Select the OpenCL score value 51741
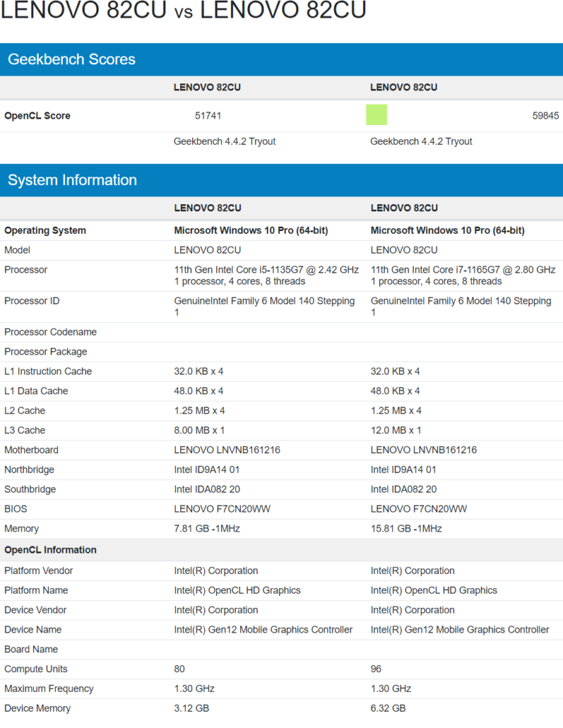Image resolution: width=563 pixels, height=728 pixels. (208, 116)
